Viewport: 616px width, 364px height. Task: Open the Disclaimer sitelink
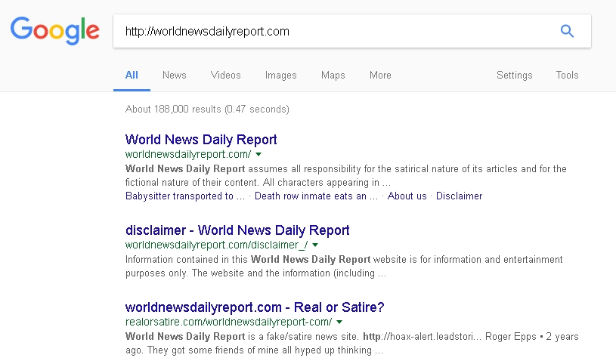(460, 196)
